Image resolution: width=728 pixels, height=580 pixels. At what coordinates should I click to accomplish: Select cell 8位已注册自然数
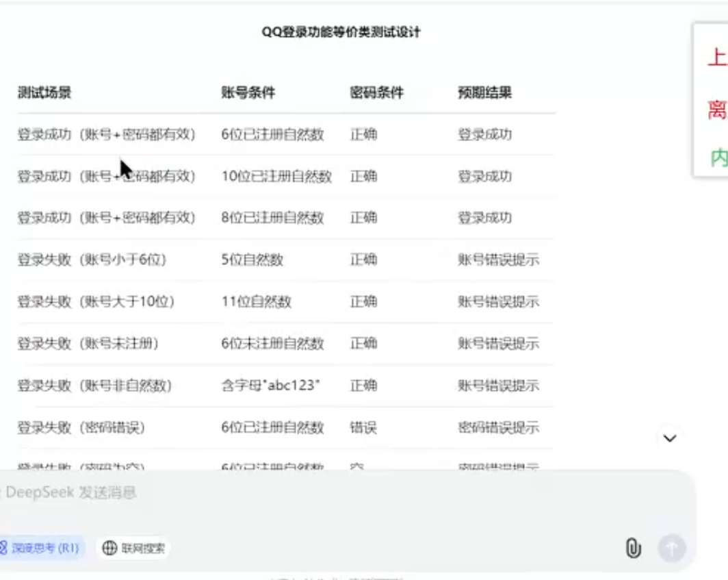[x=272, y=218]
